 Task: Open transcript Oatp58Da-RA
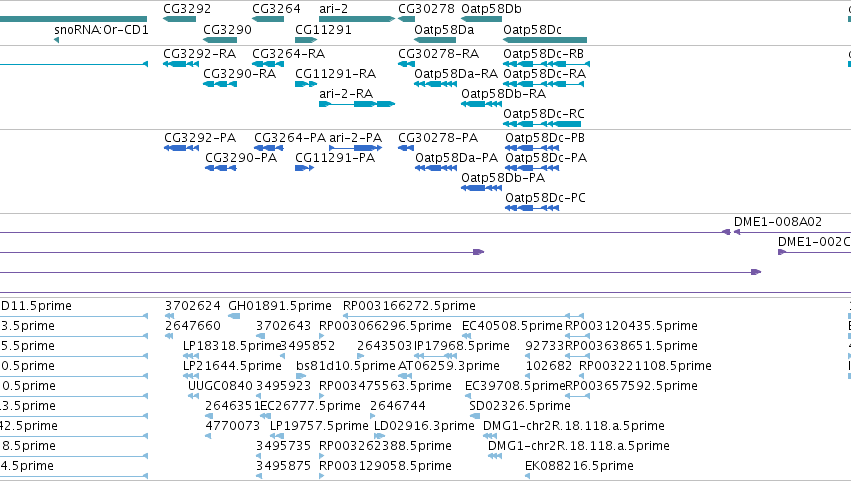[435, 84]
